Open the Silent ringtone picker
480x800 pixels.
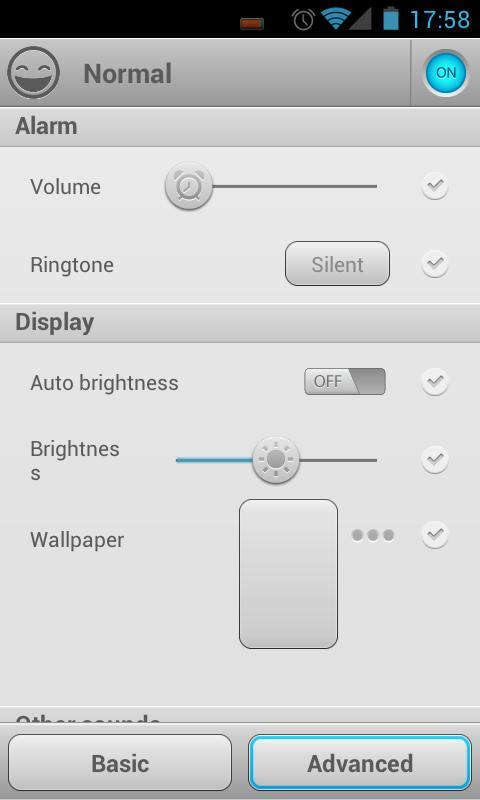337,264
